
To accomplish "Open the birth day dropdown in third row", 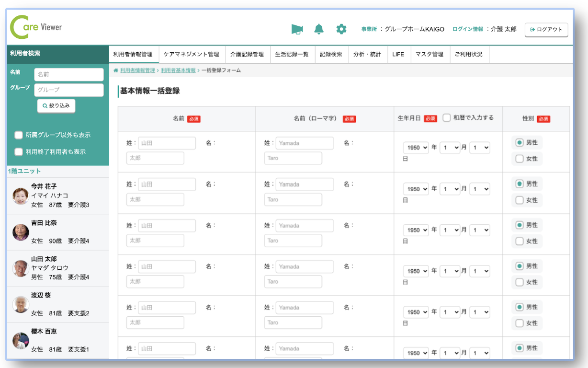I will point(480,230).
